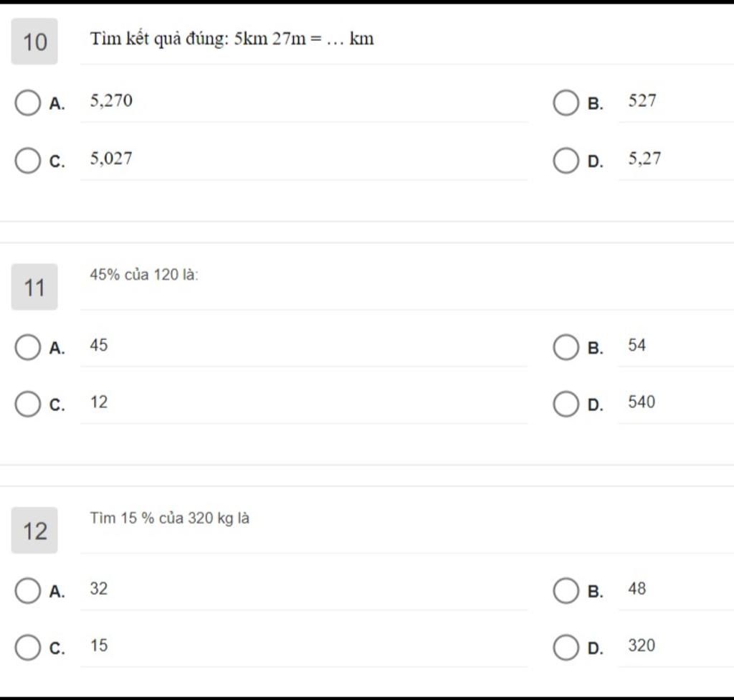Select answer A 32 for question 12
The width and height of the screenshot is (734, 700).
coord(28,590)
